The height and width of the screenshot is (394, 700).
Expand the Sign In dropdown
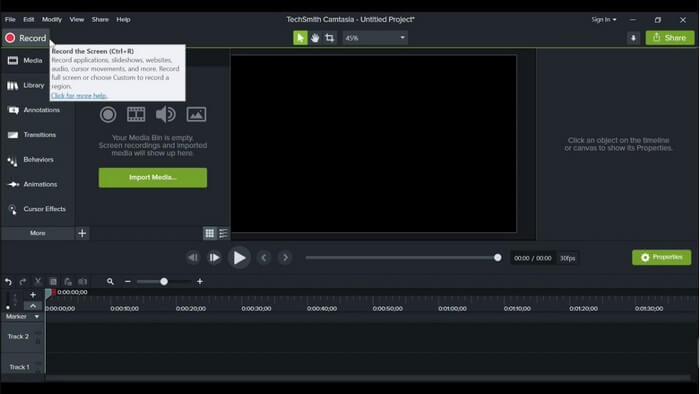[x=604, y=19]
